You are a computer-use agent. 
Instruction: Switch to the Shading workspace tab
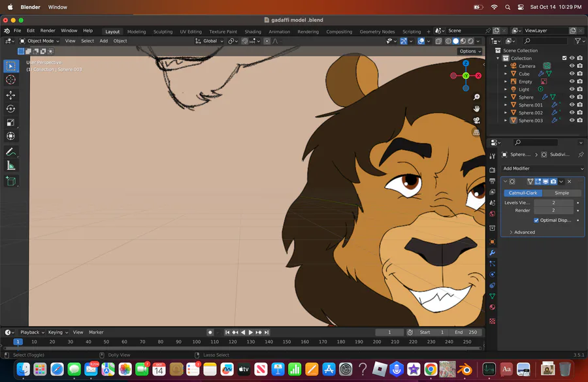pos(253,31)
